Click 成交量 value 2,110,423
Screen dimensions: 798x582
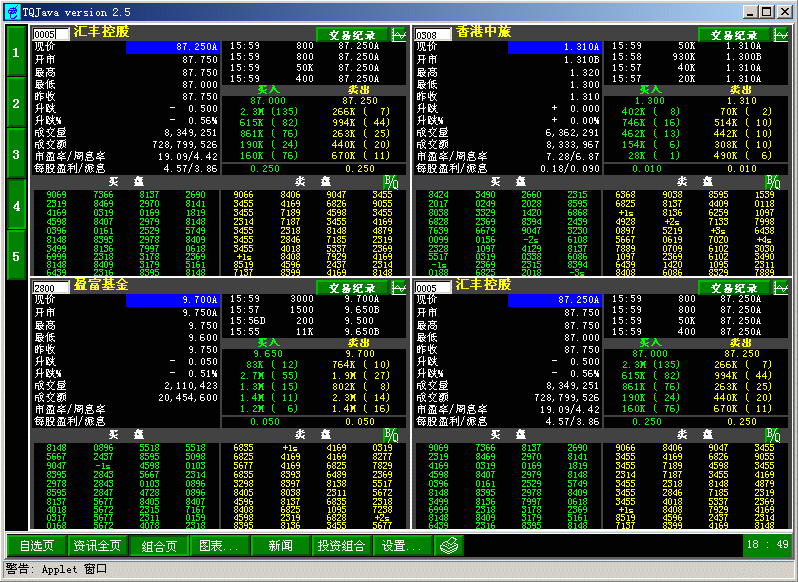pos(191,386)
